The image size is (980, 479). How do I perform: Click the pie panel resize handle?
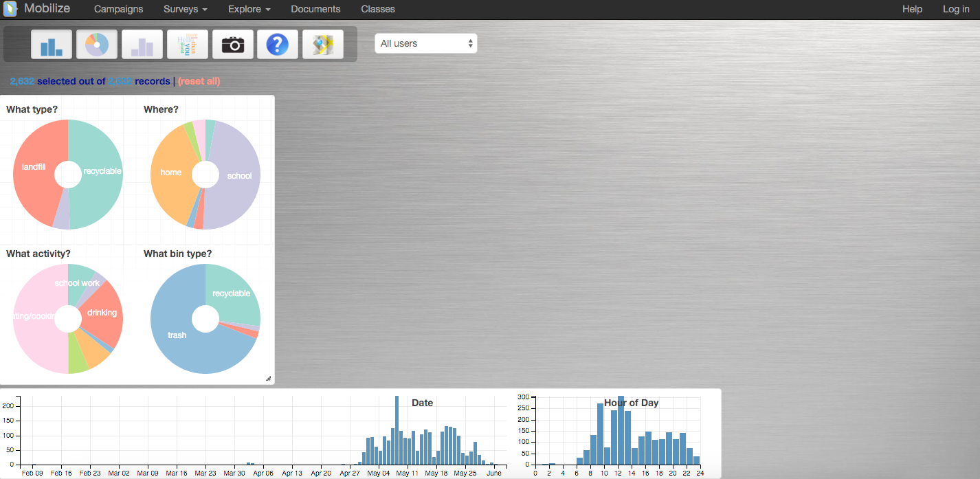point(268,378)
